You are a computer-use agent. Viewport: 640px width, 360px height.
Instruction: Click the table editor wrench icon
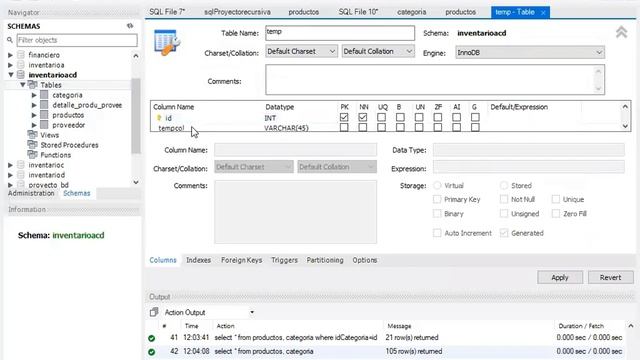pyautogui.click(x=167, y=42)
